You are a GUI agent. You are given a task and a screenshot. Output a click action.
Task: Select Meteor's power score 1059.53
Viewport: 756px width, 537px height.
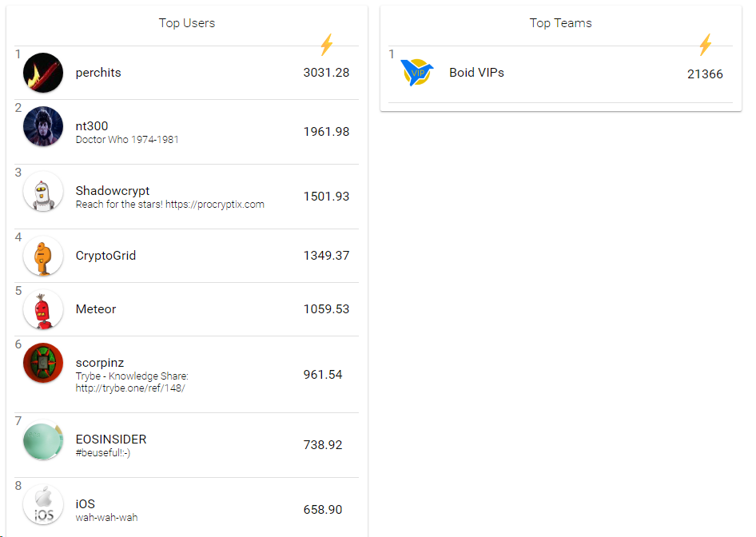click(326, 309)
